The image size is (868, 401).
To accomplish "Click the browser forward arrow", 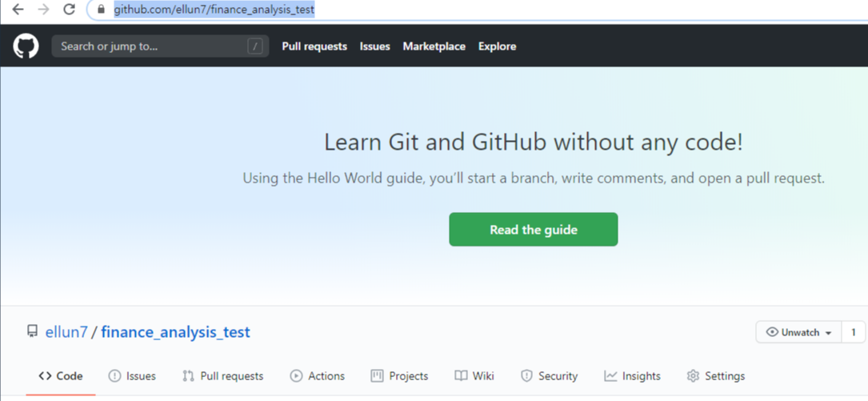I will pyautogui.click(x=44, y=10).
